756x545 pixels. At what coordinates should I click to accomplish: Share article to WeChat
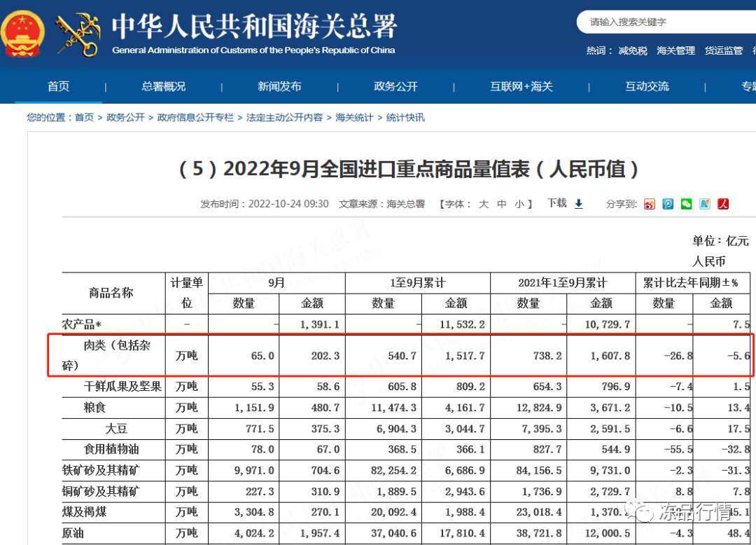pyautogui.click(x=686, y=204)
